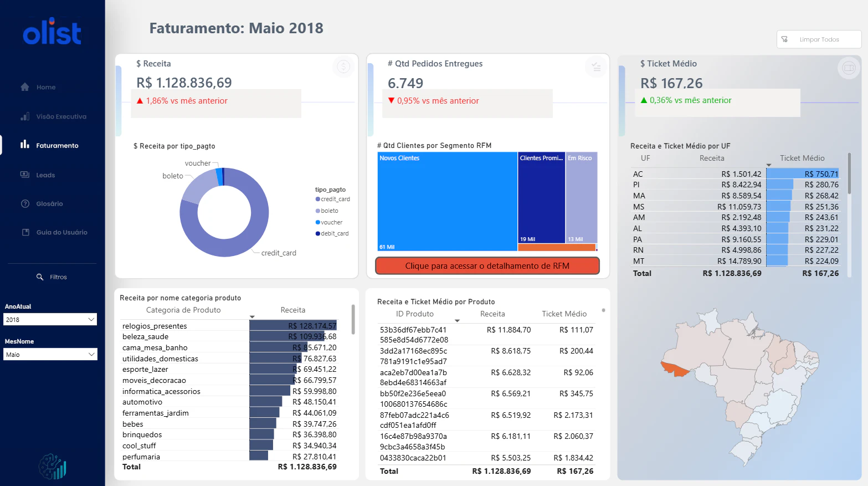Click the Guia do Usuário book icon

click(25, 232)
